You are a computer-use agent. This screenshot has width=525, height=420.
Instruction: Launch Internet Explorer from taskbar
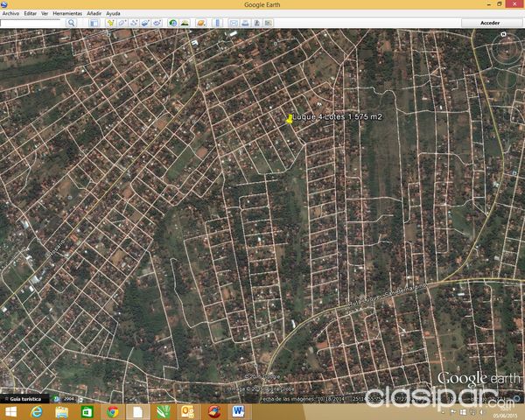tap(36, 411)
